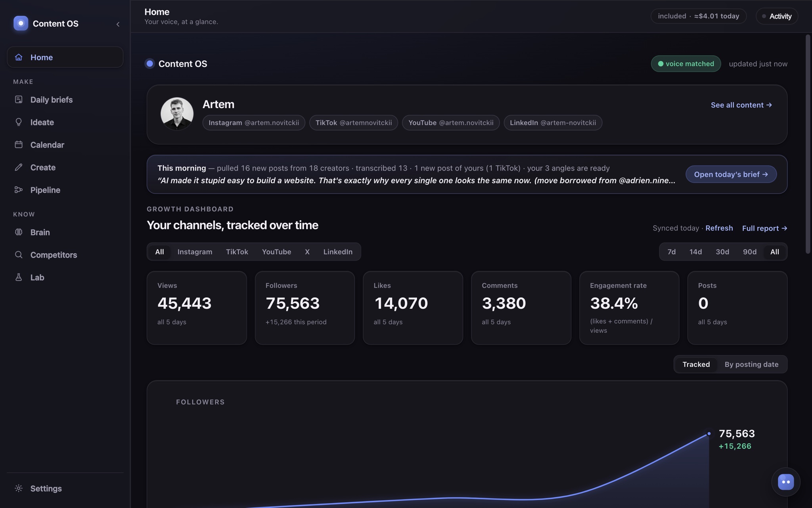The width and height of the screenshot is (812, 508).
Task: Set time range to 7d
Action: (672, 252)
